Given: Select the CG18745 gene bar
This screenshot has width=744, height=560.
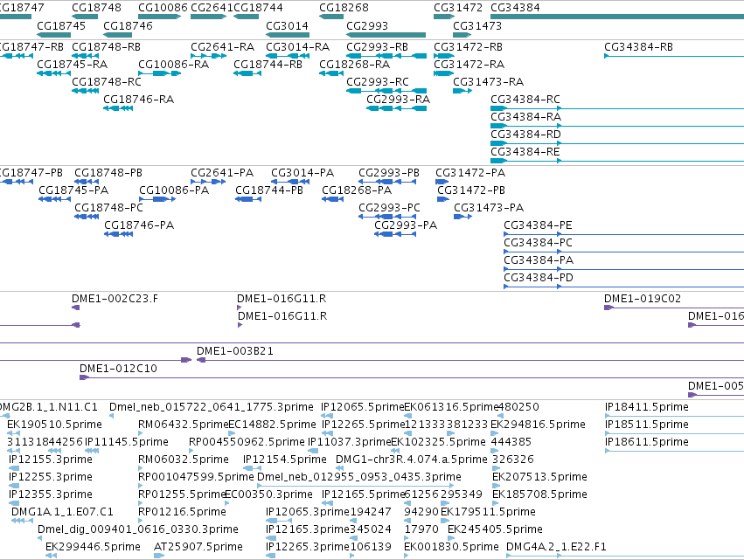Looking at the screenshot, I should point(53,35).
